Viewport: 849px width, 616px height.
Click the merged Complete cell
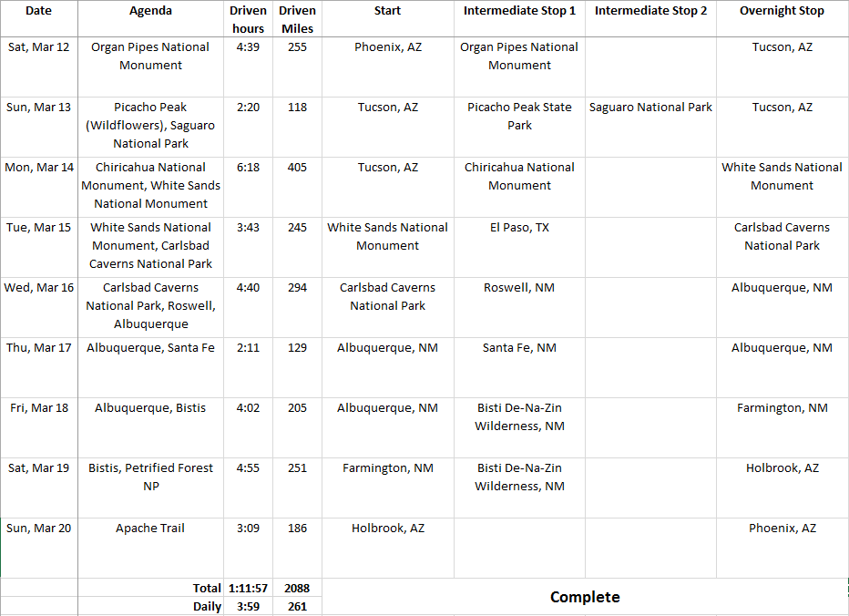click(x=585, y=597)
